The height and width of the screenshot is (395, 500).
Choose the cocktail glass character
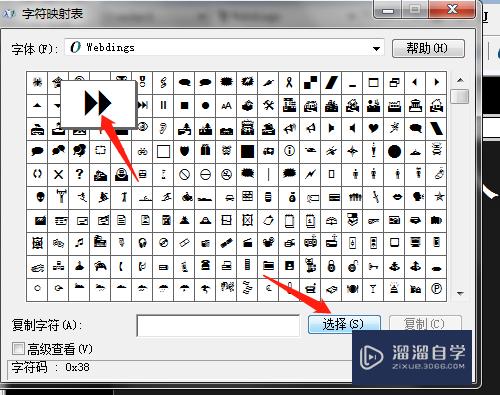click(373, 289)
